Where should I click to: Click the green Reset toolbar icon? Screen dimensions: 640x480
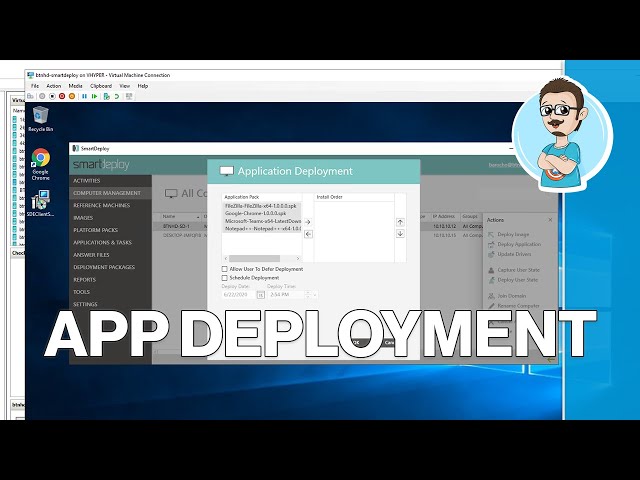[x=94, y=96]
